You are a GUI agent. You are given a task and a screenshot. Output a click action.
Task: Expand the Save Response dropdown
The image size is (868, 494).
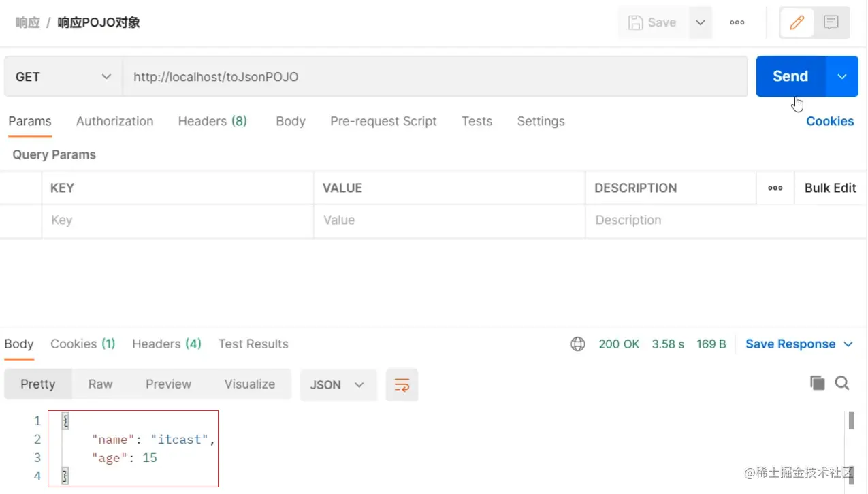(x=848, y=344)
